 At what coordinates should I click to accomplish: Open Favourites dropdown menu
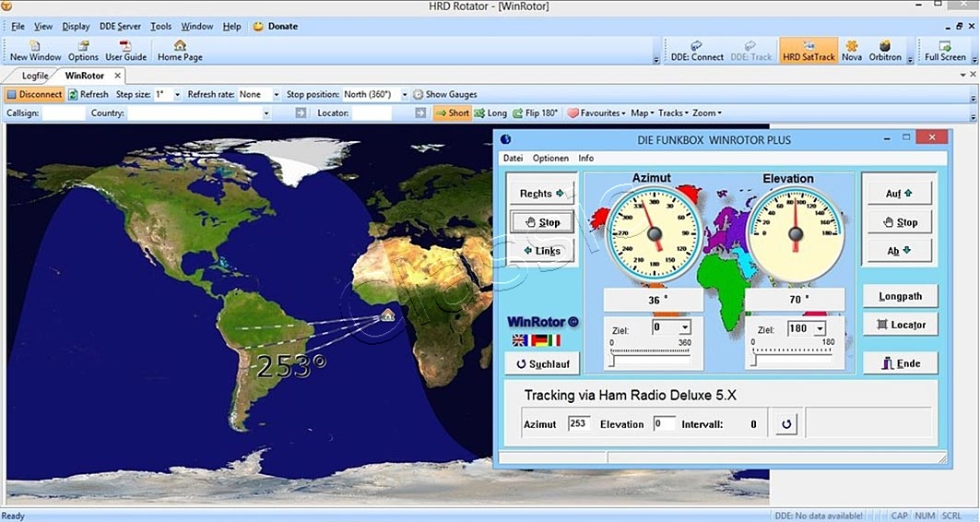click(596, 113)
